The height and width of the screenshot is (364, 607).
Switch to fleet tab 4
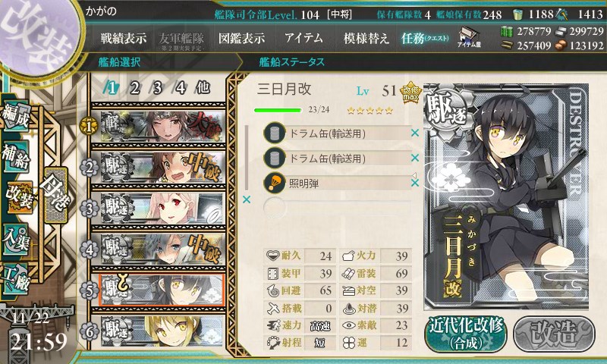coord(180,88)
